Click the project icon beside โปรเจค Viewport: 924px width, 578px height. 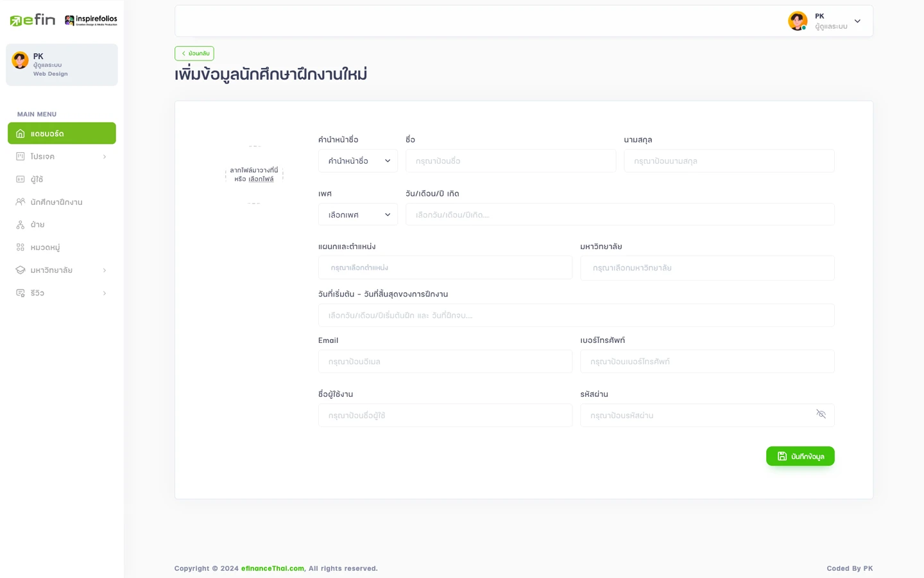[x=21, y=157]
